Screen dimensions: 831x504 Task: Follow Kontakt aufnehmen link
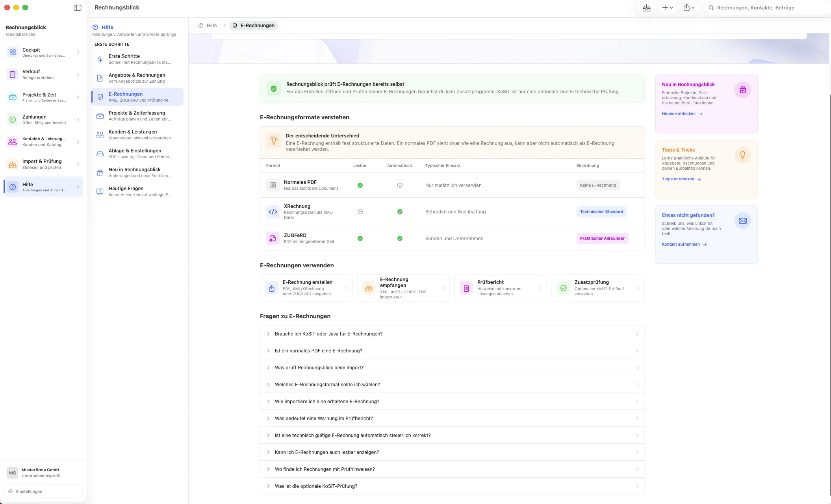684,245
